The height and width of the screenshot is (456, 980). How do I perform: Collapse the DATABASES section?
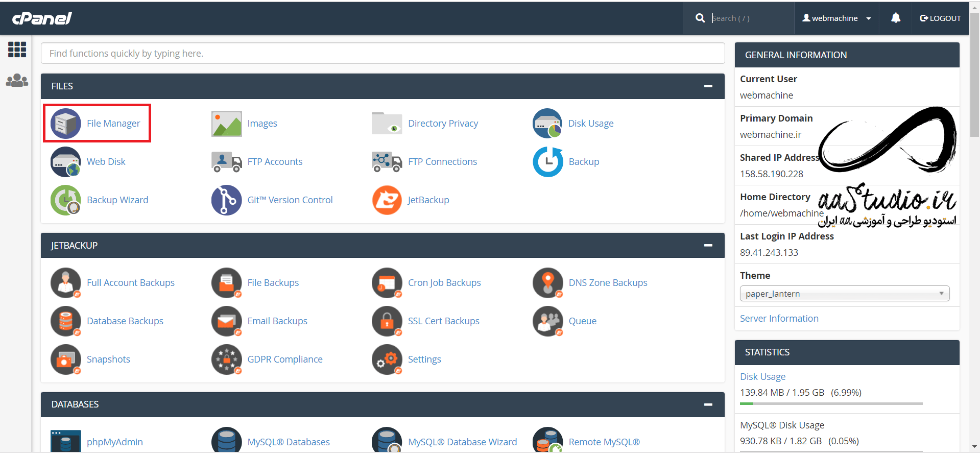pyautogui.click(x=708, y=404)
